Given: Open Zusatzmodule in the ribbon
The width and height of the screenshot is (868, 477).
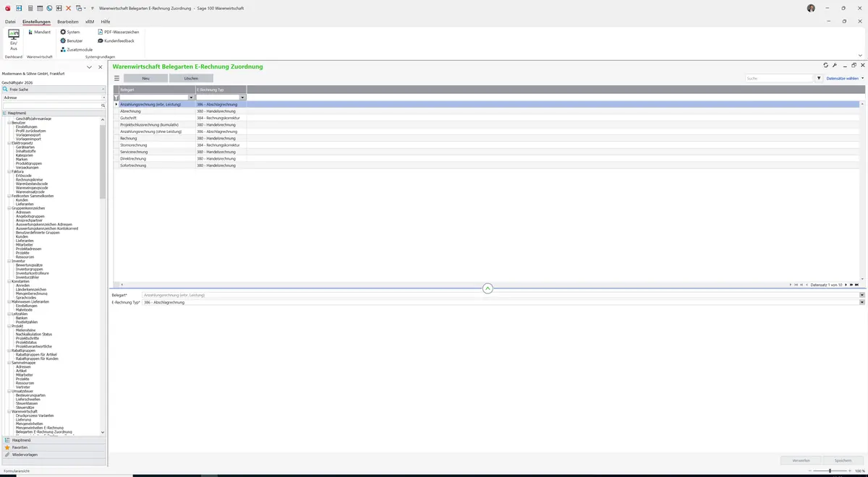Looking at the screenshot, I should tap(77, 49).
